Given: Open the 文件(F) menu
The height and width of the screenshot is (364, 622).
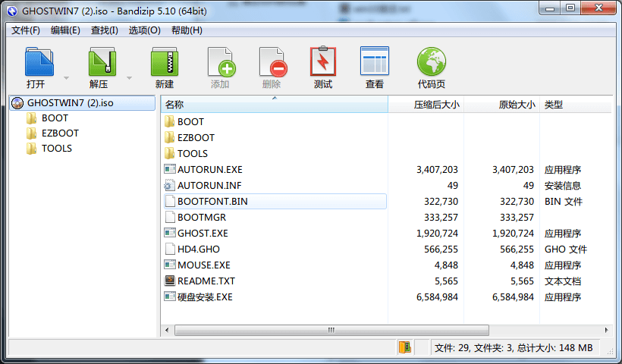Looking at the screenshot, I should (26, 30).
